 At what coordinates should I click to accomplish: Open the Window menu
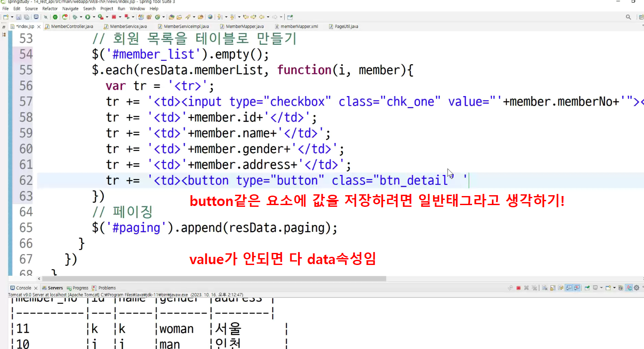click(137, 9)
